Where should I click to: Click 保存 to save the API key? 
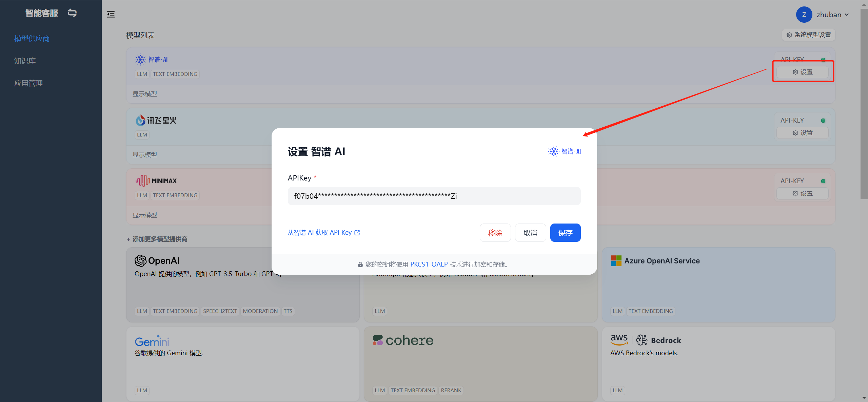click(x=565, y=233)
